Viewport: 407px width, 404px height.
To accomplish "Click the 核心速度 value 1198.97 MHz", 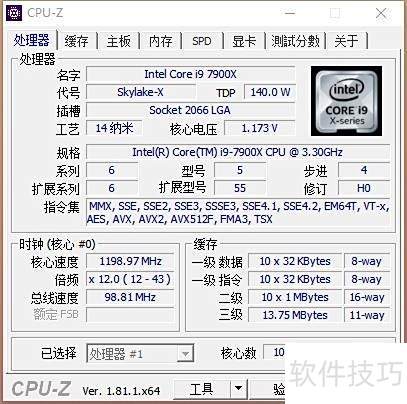I will click(x=130, y=261).
